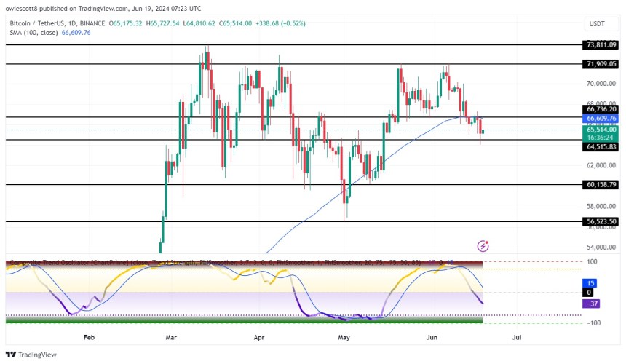Click the May label on the time axis
The image size is (626, 364).
point(344,337)
